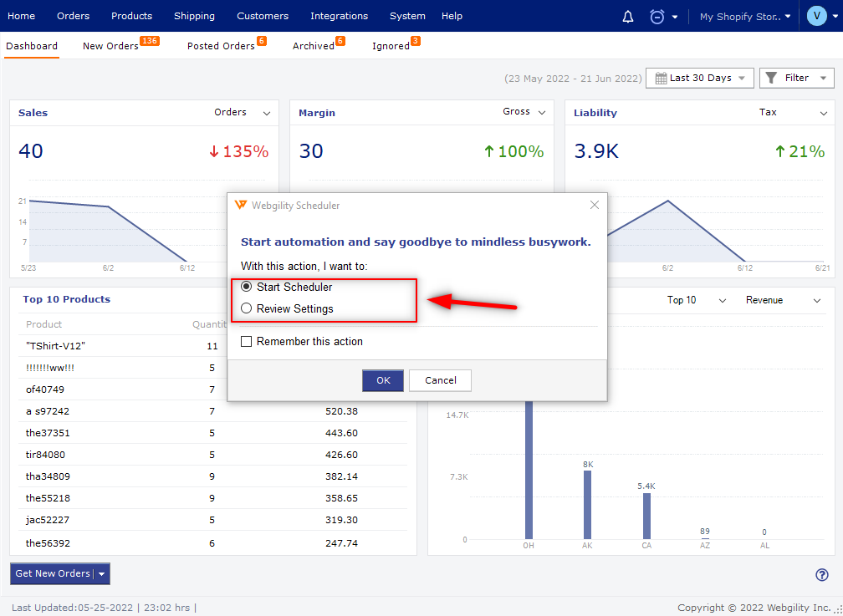Click the 247.74 revenue value
843x616 pixels.
point(341,543)
